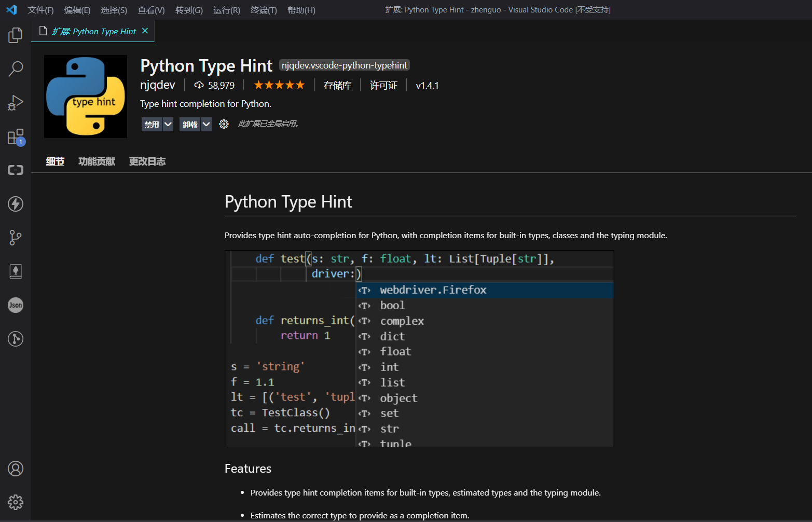The width and height of the screenshot is (812, 522).
Task: Open the 文件(F) menu
Action: (x=40, y=10)
